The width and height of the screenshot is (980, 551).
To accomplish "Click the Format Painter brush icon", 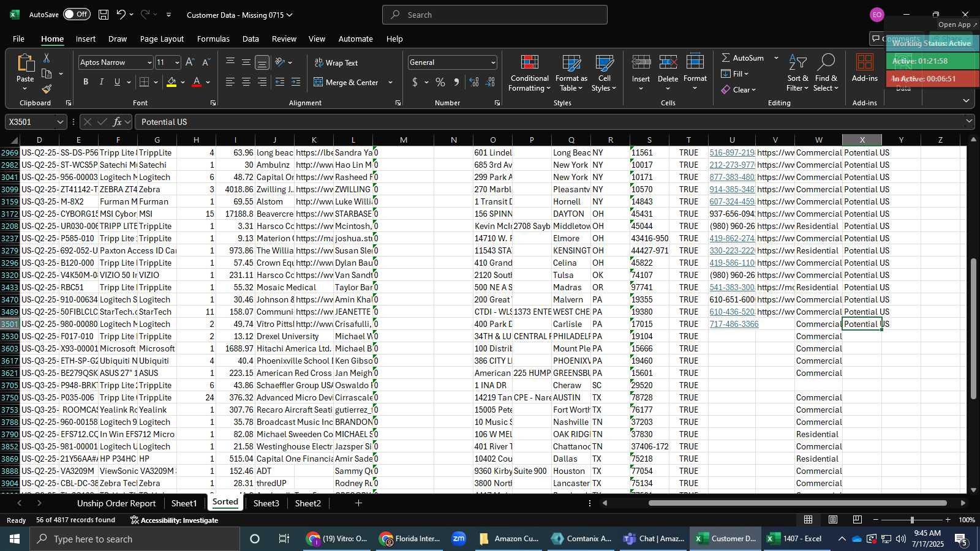I will coord(47,89).
